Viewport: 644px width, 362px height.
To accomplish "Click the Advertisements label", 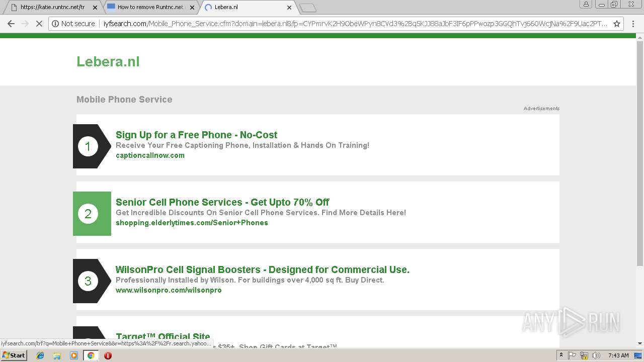I will tap(541, 109).
